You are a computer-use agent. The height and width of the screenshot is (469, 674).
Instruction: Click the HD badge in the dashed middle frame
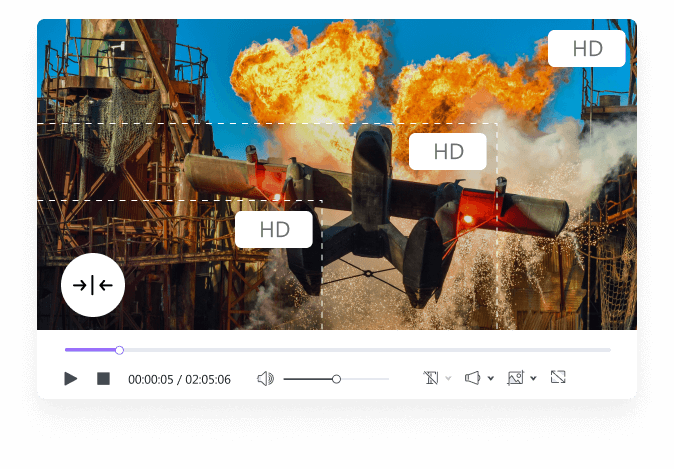(448, 151)
